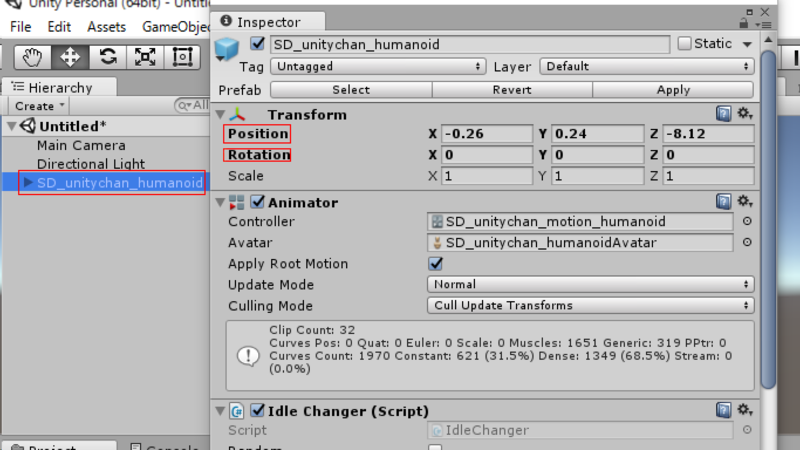Select the Rotate tool
The width and height of the screenshot is (800, 450).
(108, 57)
